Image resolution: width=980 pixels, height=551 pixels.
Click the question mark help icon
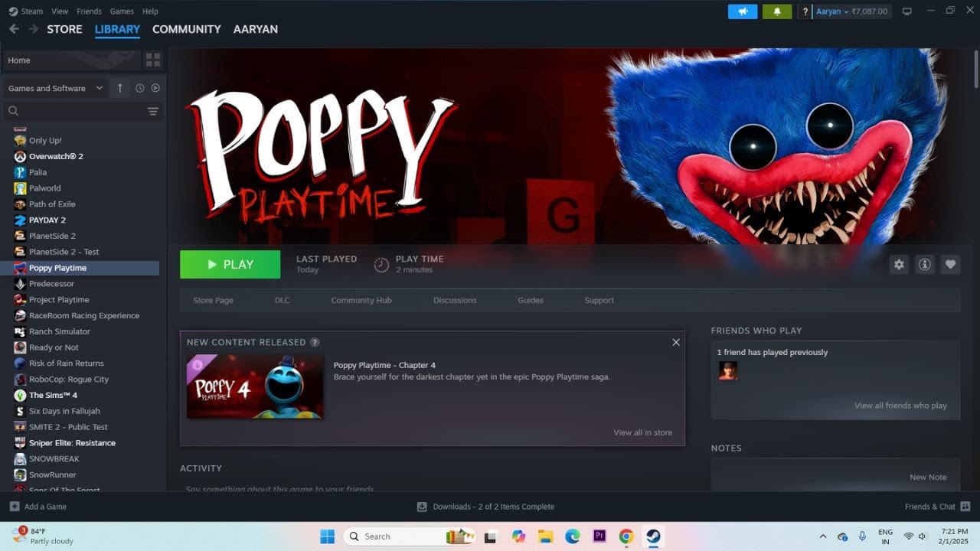click(x=805, y=11)
